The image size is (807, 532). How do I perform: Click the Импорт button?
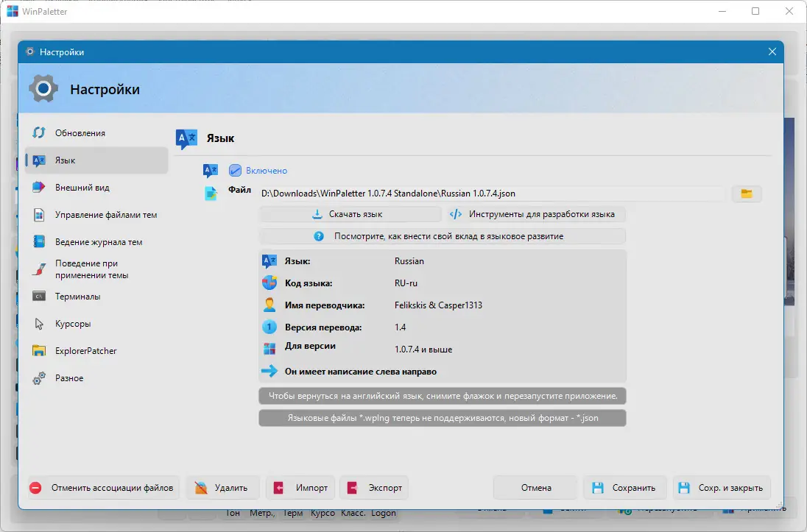[x=300, y=488]
